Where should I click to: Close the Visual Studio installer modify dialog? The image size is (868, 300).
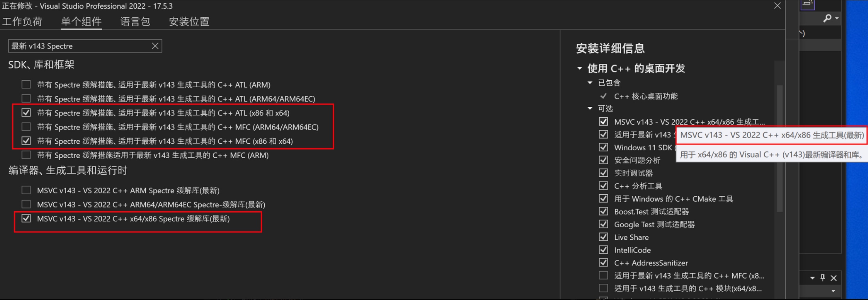(777, 6)
